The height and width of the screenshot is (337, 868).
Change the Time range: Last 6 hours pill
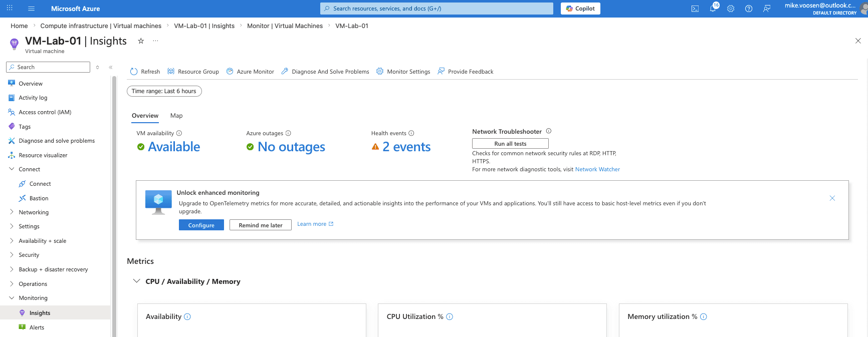[164, 91]
